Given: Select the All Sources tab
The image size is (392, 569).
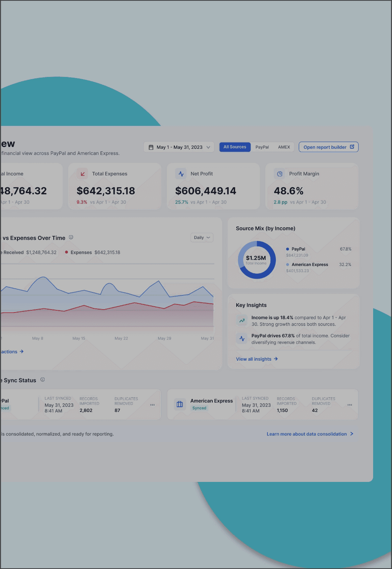Looking at the screenshot, I should (235, 147).
